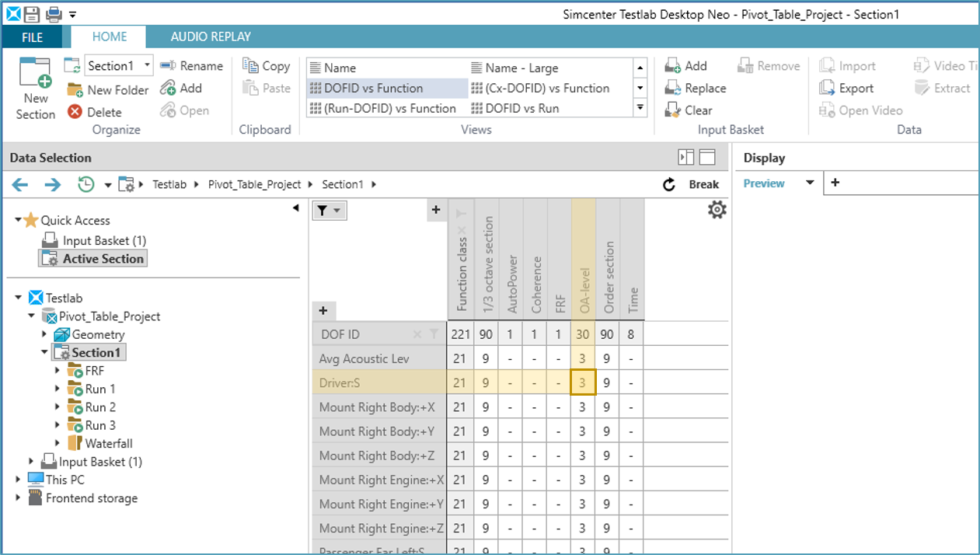Viewport: 980px width, 555px height.
Task: Click Clear in Input Basket group
Action: click(673, 110)
